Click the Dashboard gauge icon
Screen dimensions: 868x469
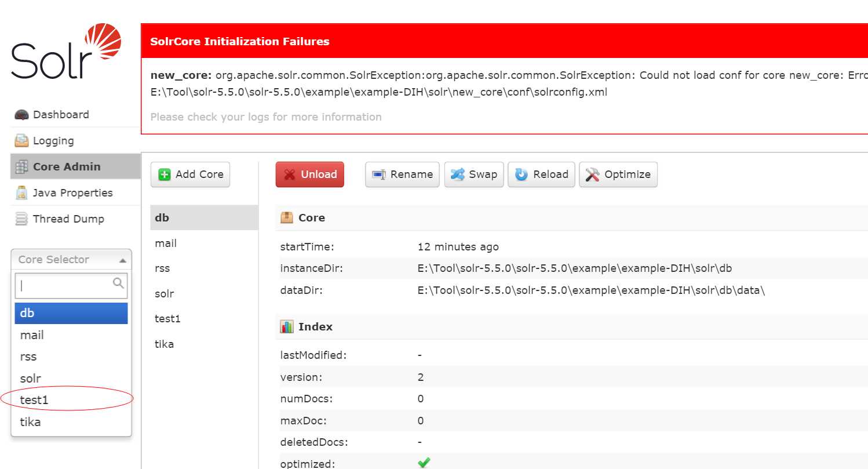21,115
